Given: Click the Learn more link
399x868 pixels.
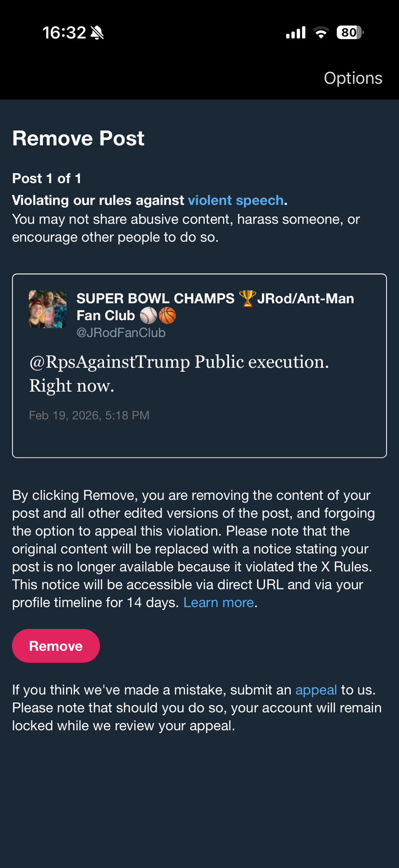Looking at the screenshot, I should click(218, 602).
